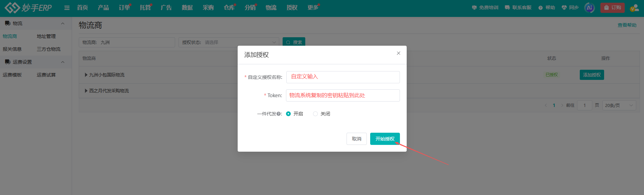Select 物流商 in the sidebar
644x195 pixels.
pyautogui.click(x=10, y=36)
